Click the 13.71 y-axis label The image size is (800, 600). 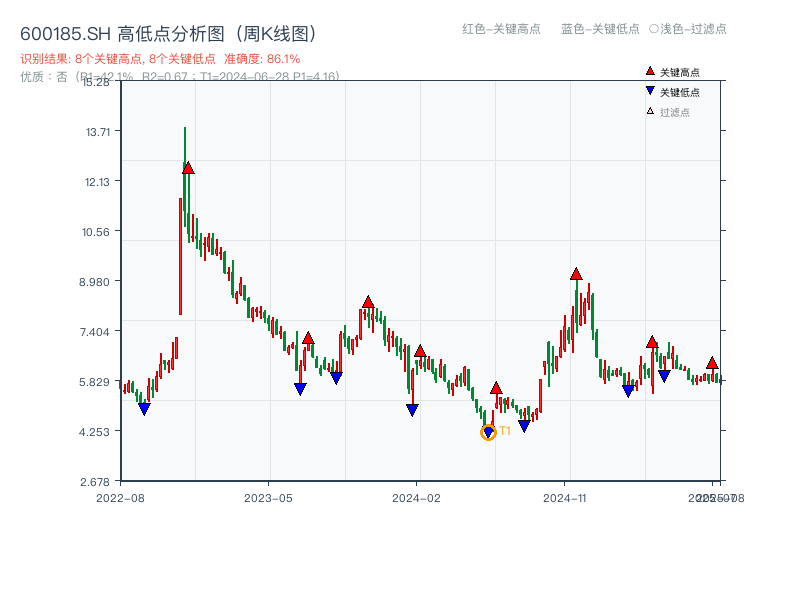(98, 132)
